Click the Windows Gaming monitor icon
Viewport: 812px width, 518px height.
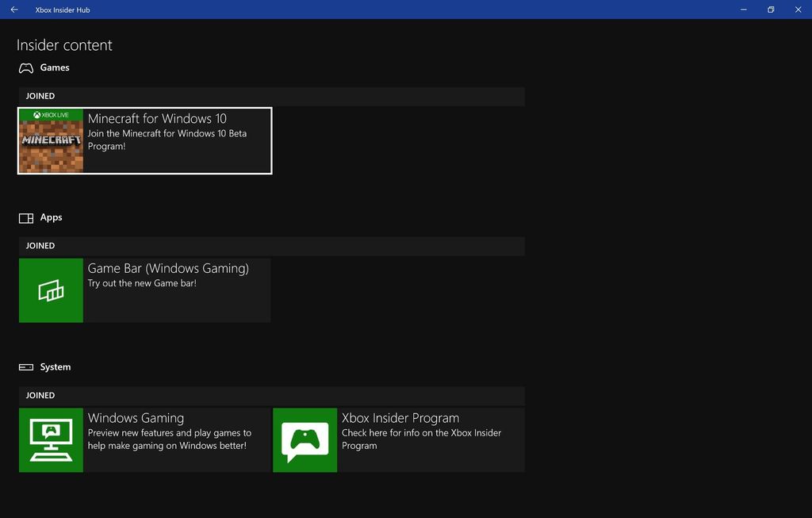50,439
